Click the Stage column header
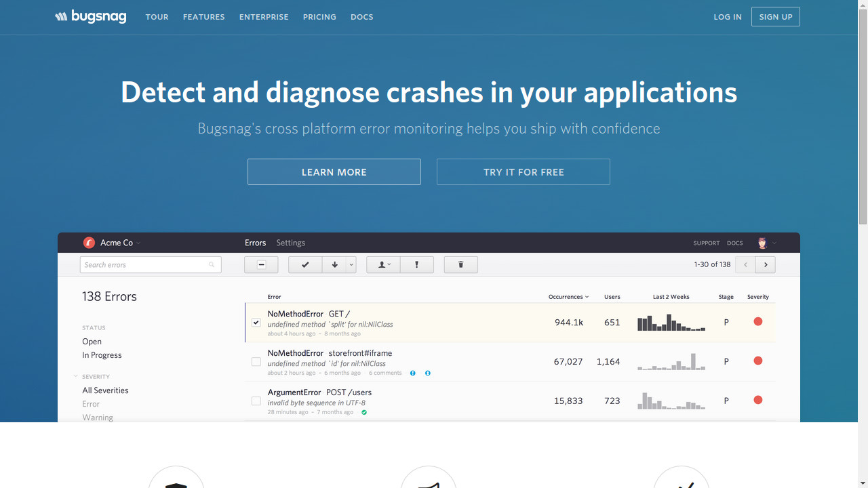 [726, 297]
